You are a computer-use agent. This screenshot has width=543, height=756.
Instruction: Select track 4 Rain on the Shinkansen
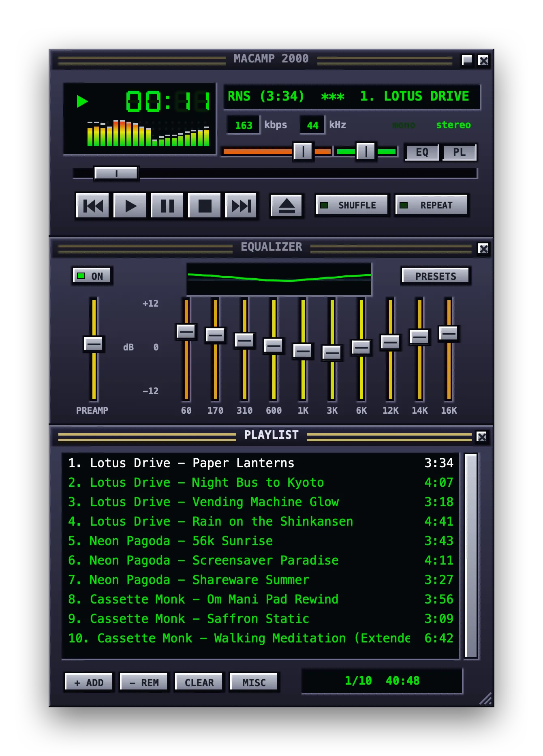coord(260,521)
